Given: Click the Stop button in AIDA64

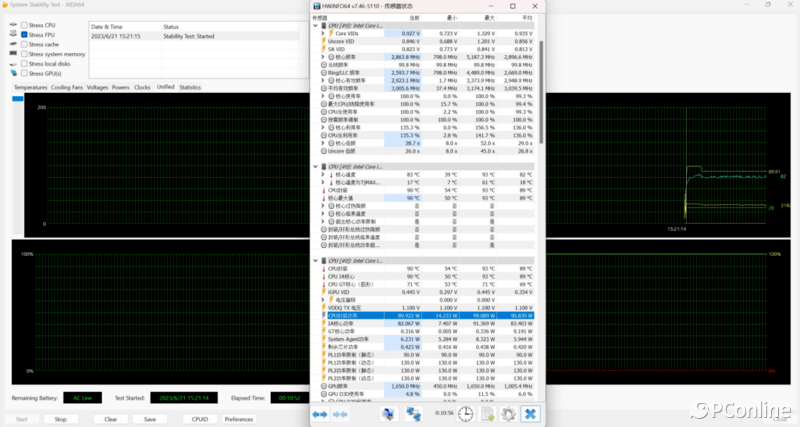Looking at the screenshot, I should coord(60,419).
